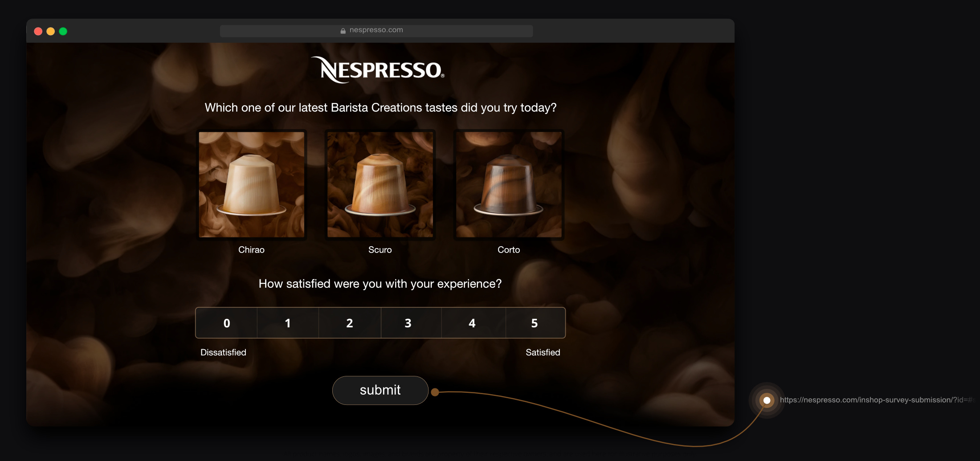Choose satisfaction rating 2
The height and width of the screenshot is (461, 980).
(350, 323)
